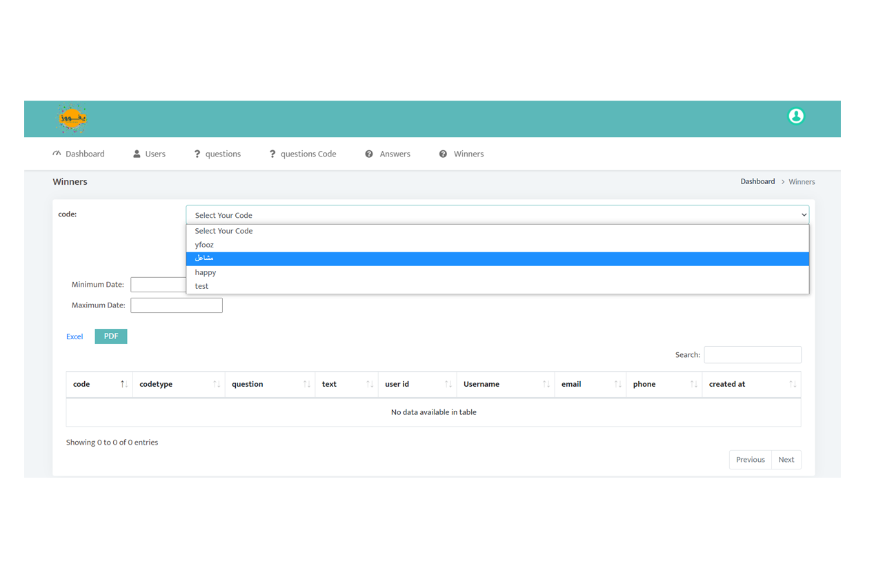Click the Maximum Date input field
This screenshot has height=588, width=883.
[177, 305]
